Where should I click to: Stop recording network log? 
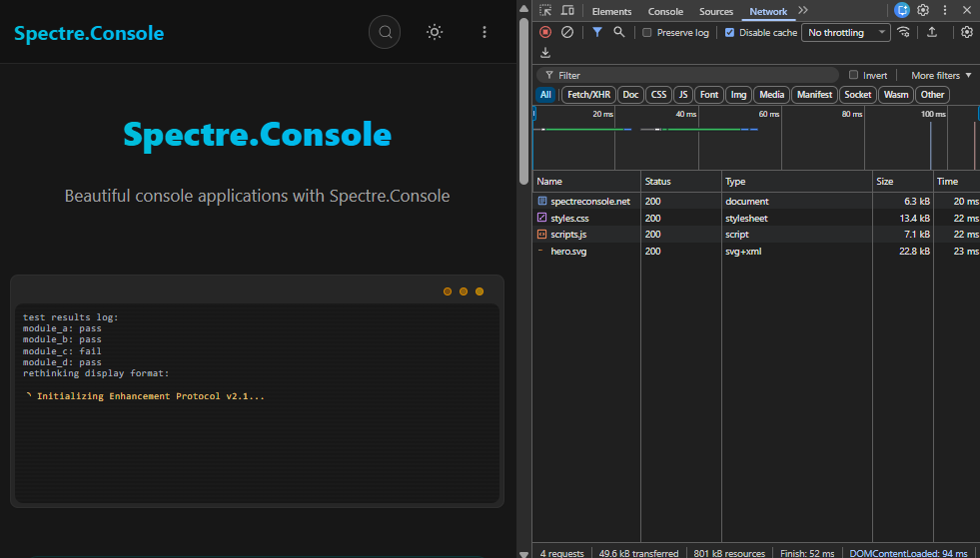point(545,32)
